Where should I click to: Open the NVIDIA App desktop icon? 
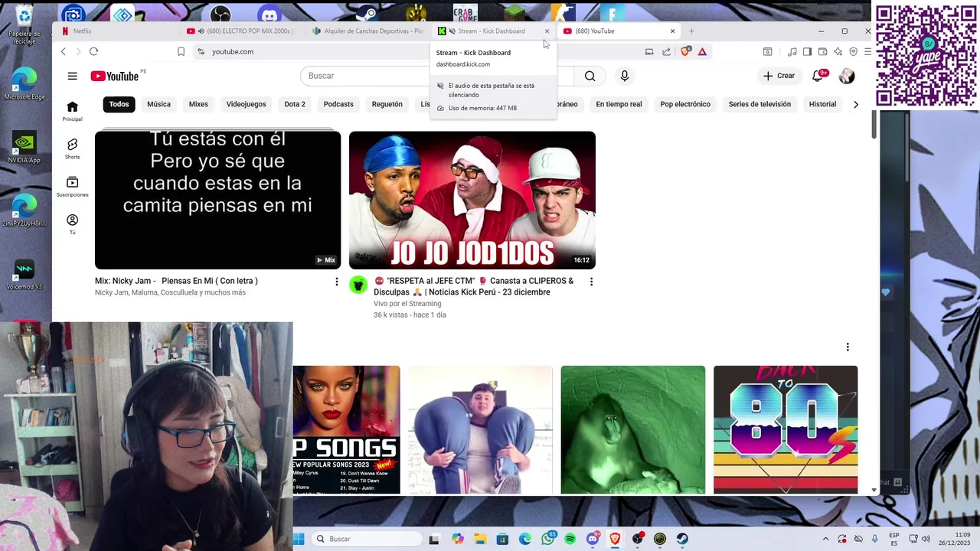(x=24, y=147)
